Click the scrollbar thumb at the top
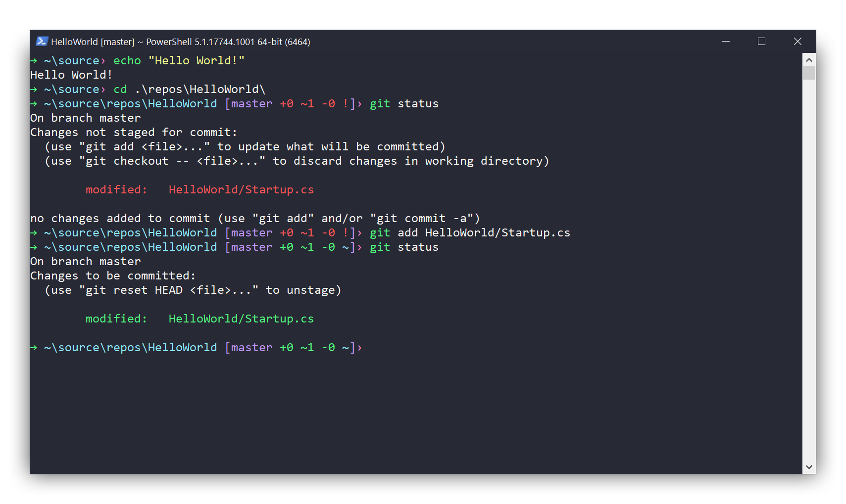Image resolution: width=846 pixels, height=504 pixels. (808, 72)
